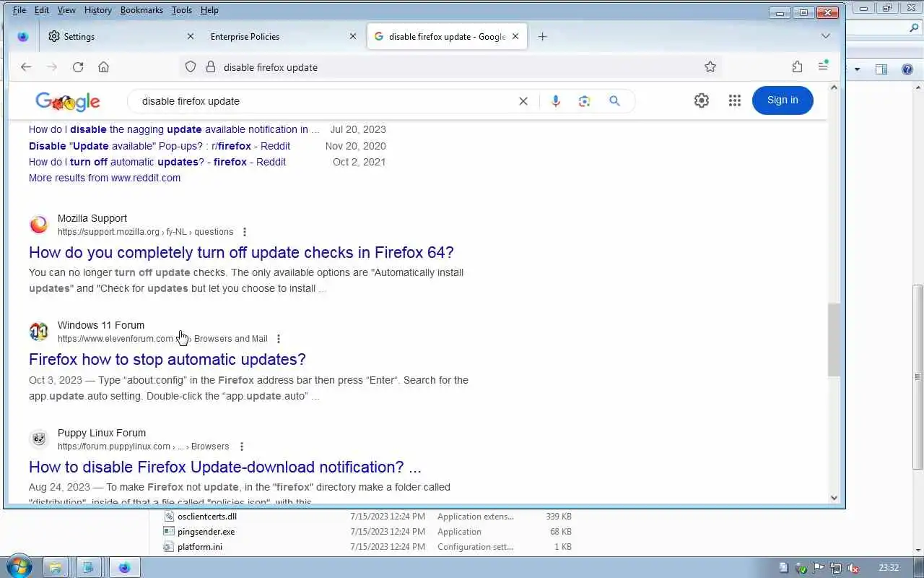Open the View menu
924x578 pixels.
pyautogui.click(x=66, y=10)
